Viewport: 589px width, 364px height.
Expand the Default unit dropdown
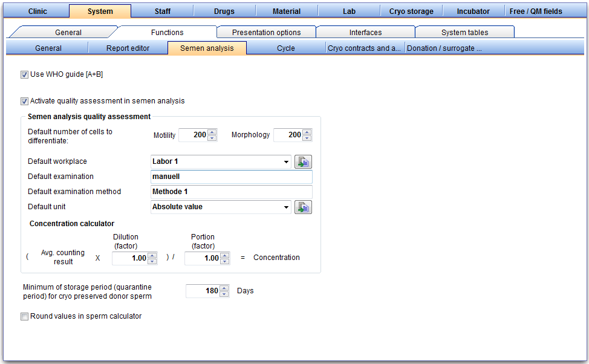point(286,207)
